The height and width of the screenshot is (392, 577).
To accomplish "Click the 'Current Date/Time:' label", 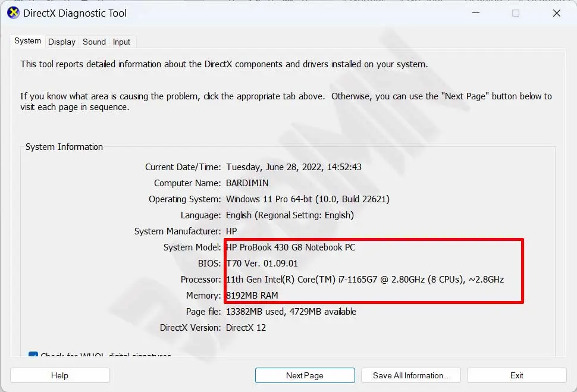I will click(x=183, y=167).
